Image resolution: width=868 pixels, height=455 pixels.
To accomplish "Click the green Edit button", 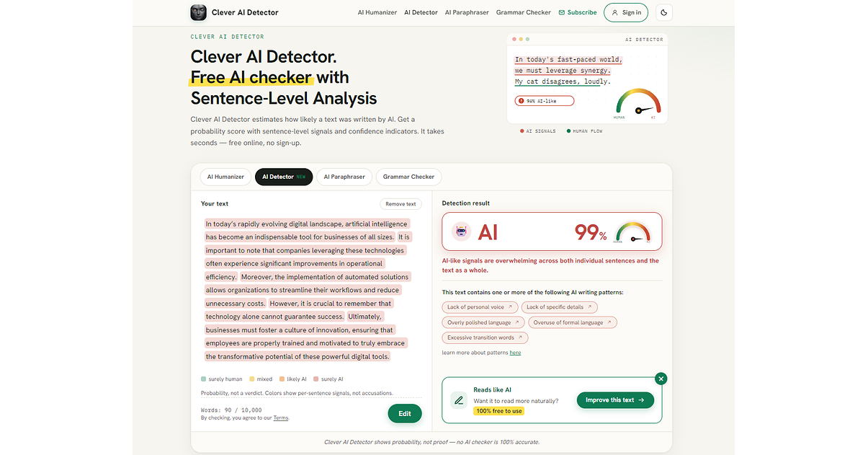I will coord(405,413).
